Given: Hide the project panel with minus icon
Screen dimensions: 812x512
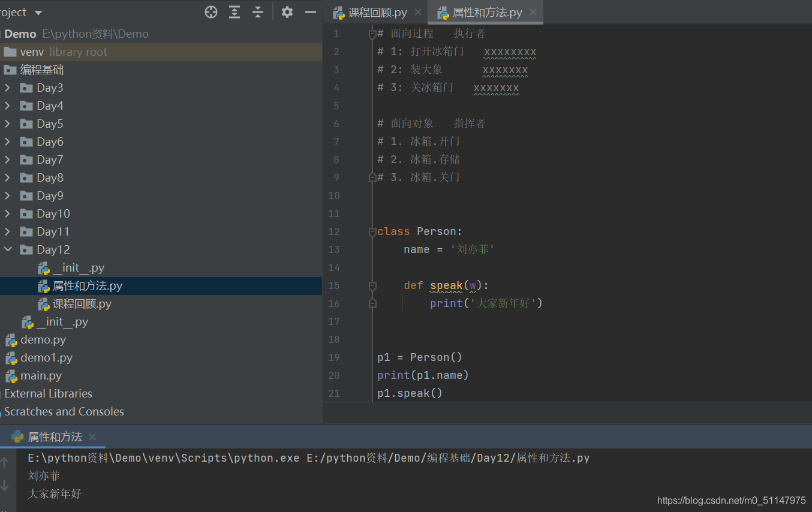Looking at the screenshot, I should pos(311,12).
